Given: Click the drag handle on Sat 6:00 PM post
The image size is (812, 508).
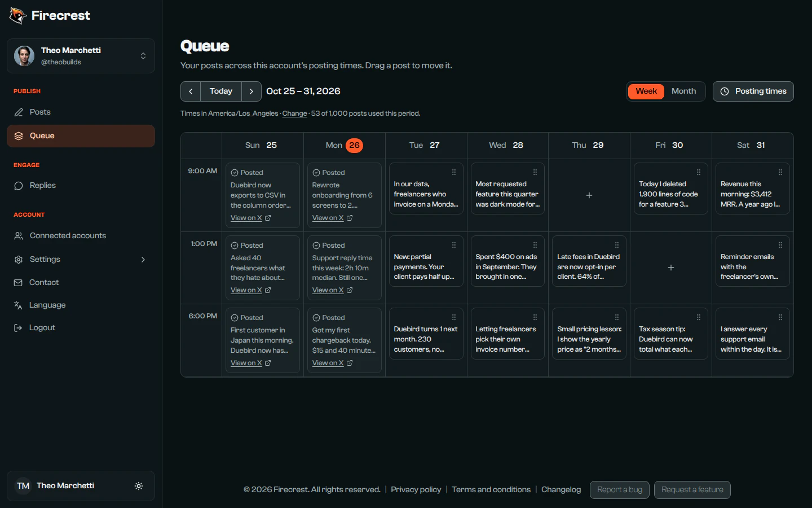Looking at the screenshot, I should [780, 318].
